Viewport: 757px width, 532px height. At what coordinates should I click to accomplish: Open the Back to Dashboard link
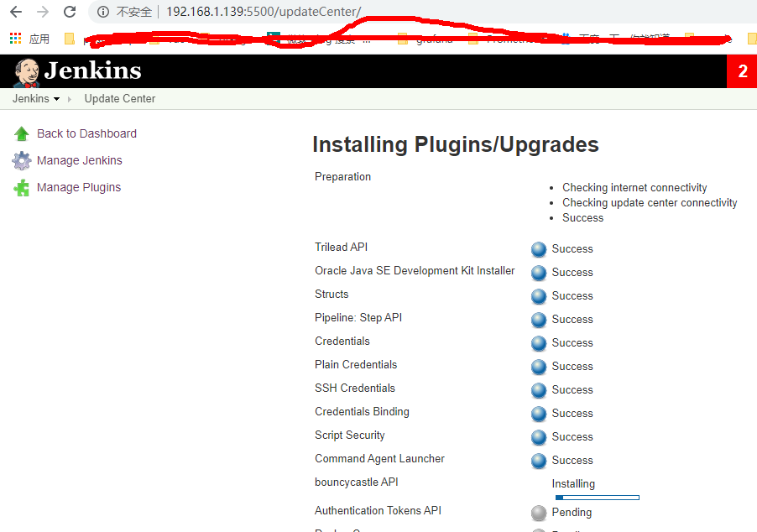(x=87, y=133)
